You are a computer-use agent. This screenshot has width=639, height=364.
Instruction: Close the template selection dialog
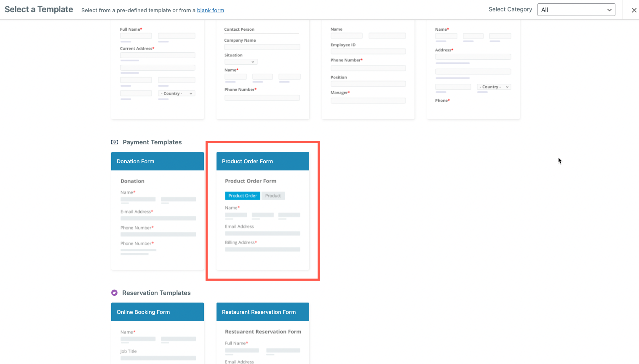pos(634,10)
